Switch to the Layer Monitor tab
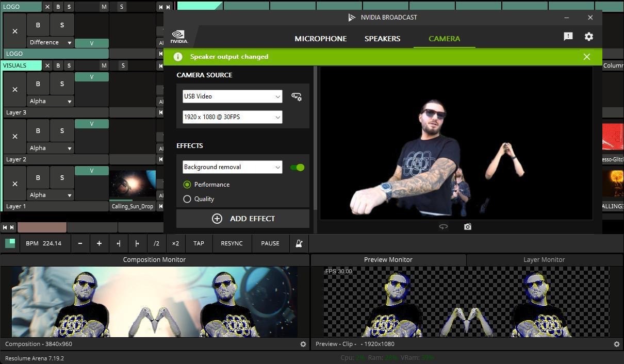 pyautogui.click(x=544, y=260)
